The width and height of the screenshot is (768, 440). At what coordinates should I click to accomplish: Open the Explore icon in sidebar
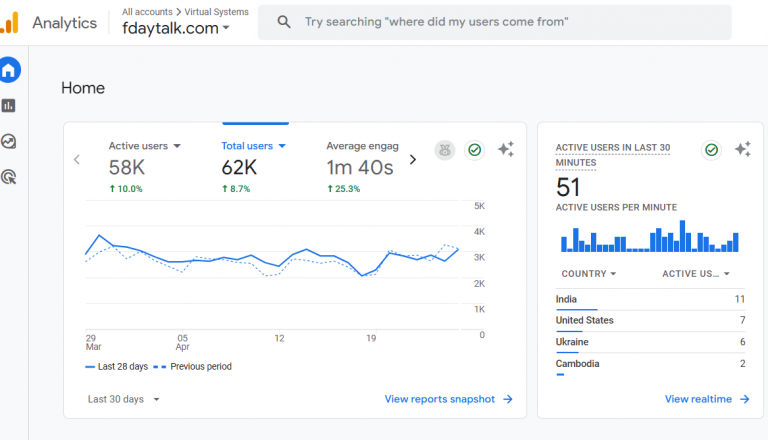(x=8, y=141)
